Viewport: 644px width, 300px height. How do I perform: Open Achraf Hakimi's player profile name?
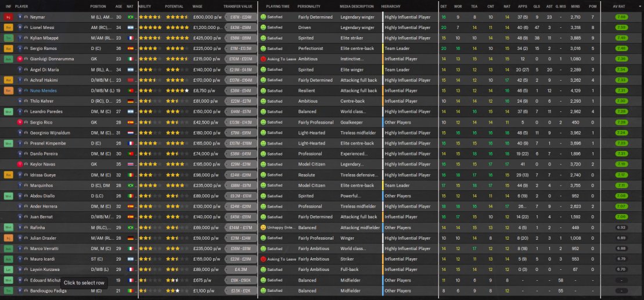pyautogui.click(x=44, y=80)
